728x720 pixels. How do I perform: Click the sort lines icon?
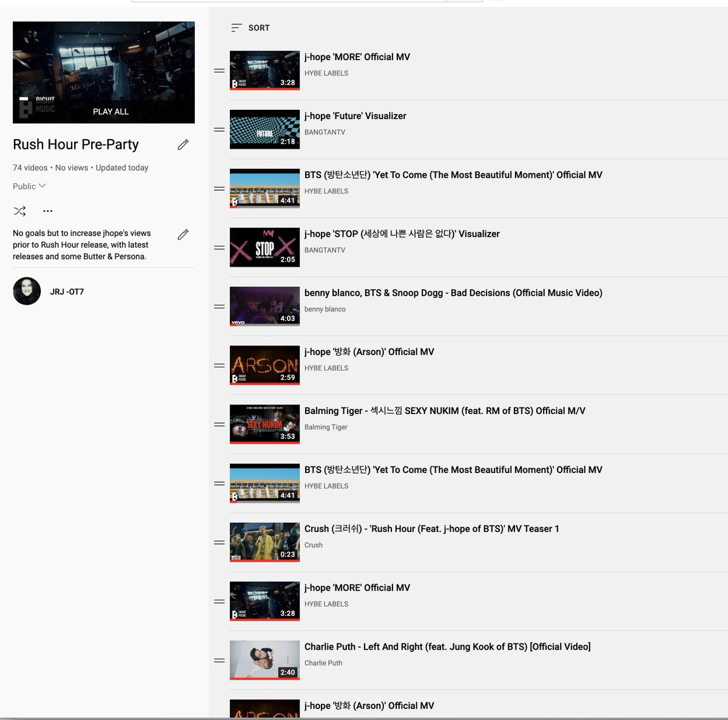(x=237, y=28)
